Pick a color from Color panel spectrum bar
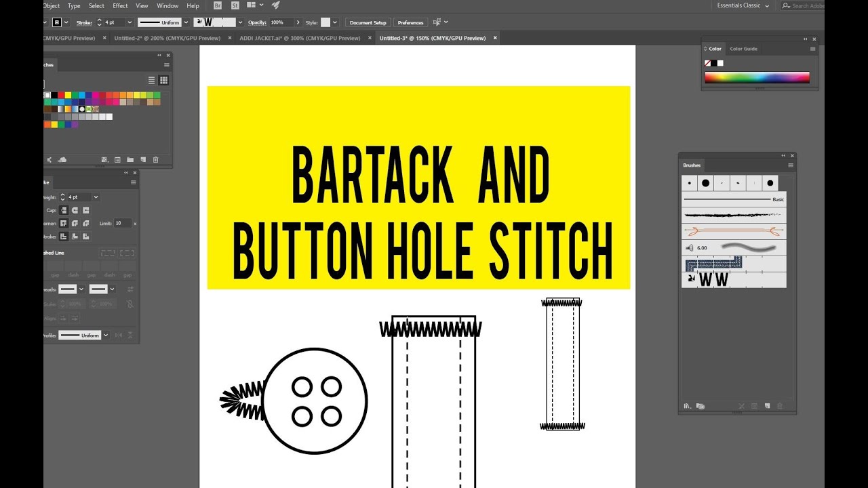This screenshot has width=868, height=488. [x=757, y=77]
